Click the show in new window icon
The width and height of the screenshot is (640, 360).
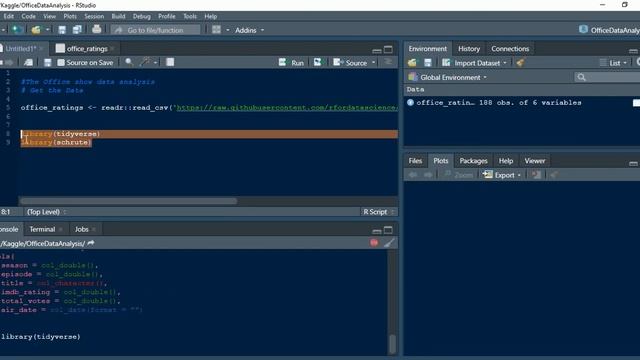(x=28, y=62)
